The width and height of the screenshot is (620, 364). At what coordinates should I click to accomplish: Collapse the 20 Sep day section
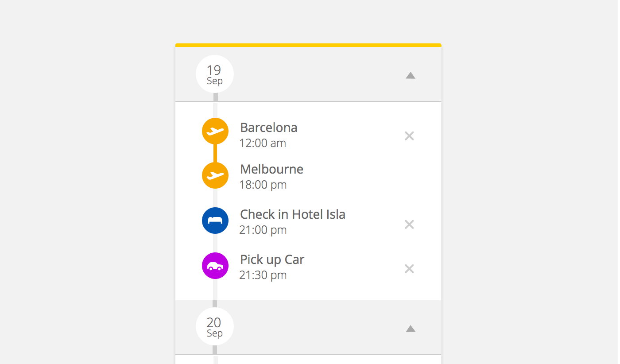tap(411, 329)
